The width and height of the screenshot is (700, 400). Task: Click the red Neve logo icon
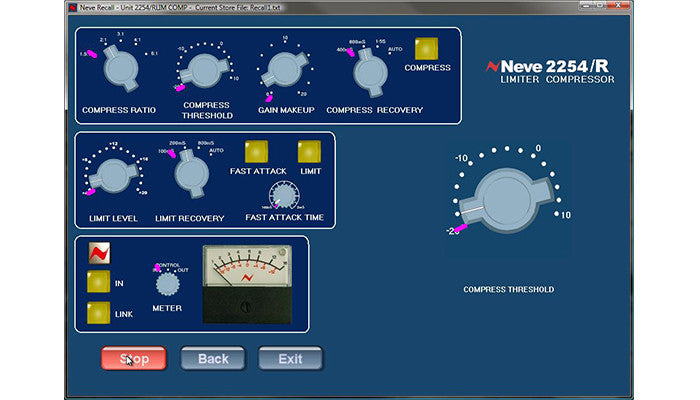coord(99,254)
